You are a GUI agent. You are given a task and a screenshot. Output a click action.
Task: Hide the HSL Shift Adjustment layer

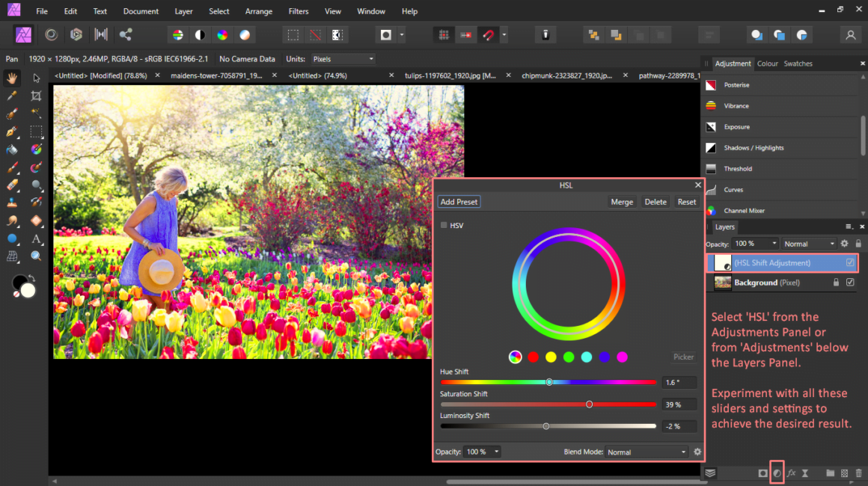click(x=849, y=262)
